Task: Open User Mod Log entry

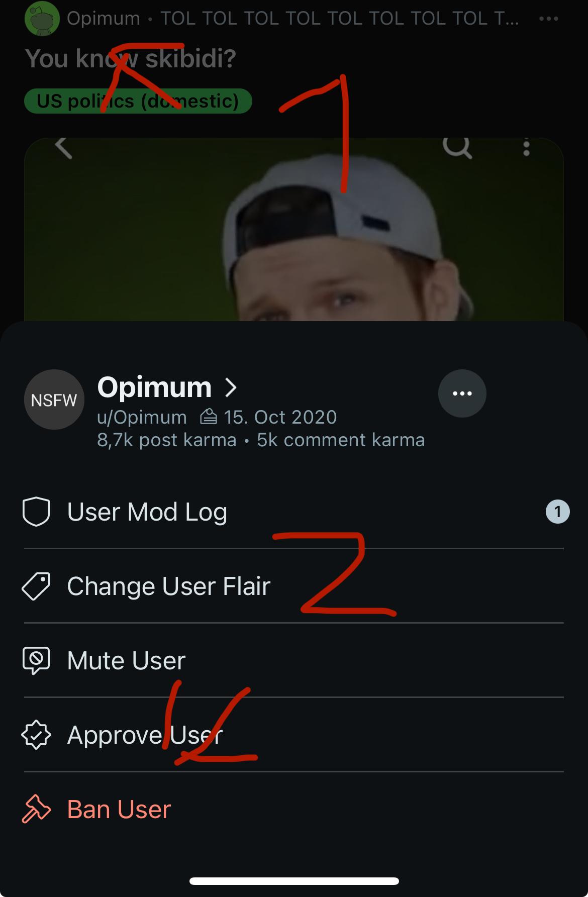Action: point(147,512)
